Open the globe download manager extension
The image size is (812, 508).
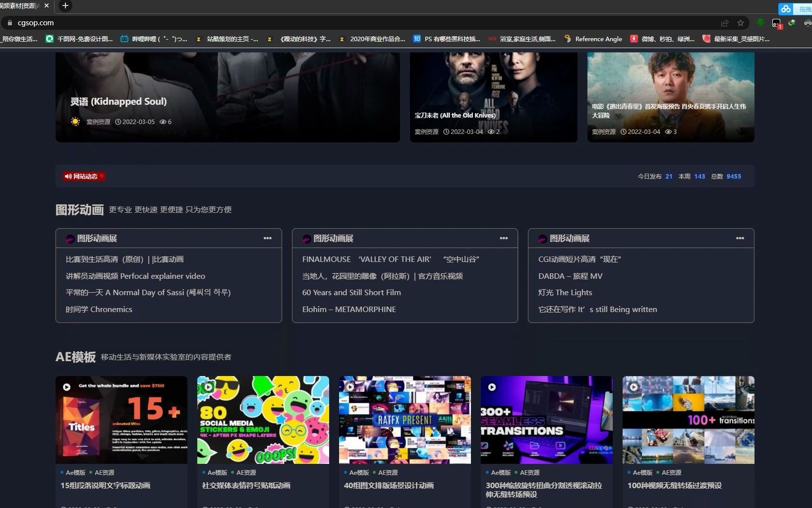point(792,23)
